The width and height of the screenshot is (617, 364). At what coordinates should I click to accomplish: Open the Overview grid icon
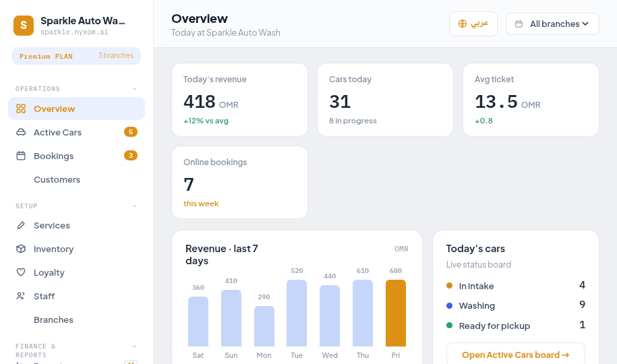tap(21, 109)
